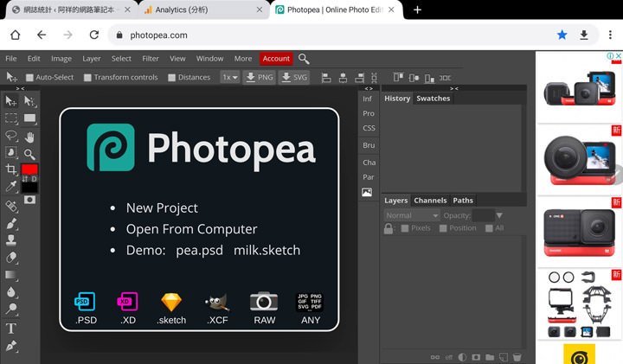623x364 pixels.
Task: Bookmark page with the star icon
Action: click(x=562, y=35)
